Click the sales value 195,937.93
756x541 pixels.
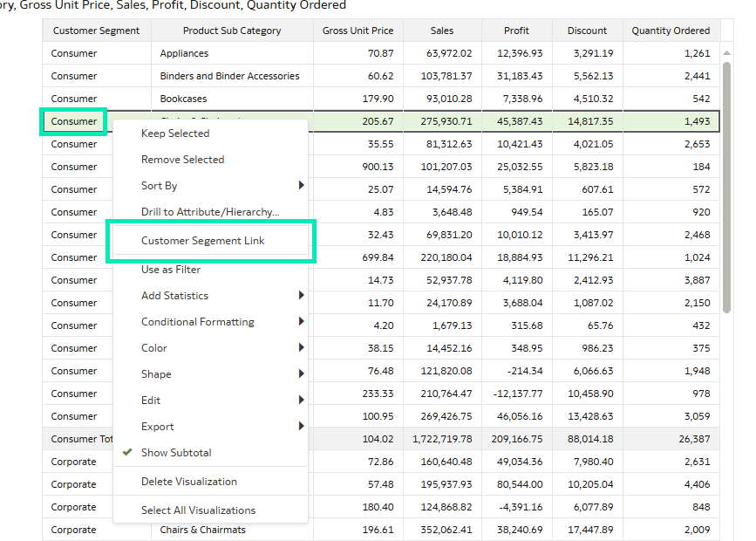point(446,484)
